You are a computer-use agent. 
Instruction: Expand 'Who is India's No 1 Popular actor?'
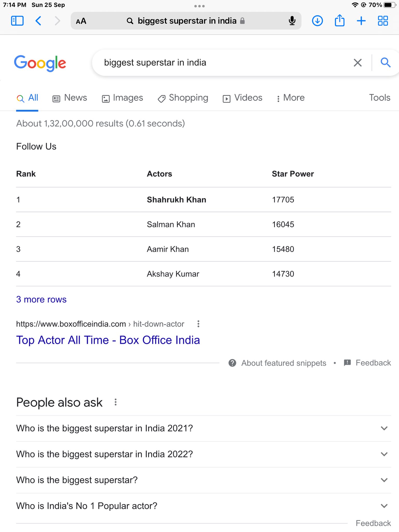point(203,506)
